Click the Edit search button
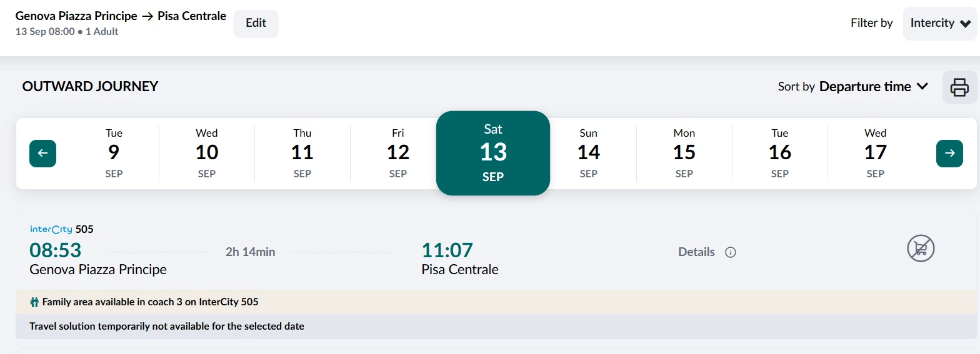Screen dimensions: 980x354 pos(256,24)
